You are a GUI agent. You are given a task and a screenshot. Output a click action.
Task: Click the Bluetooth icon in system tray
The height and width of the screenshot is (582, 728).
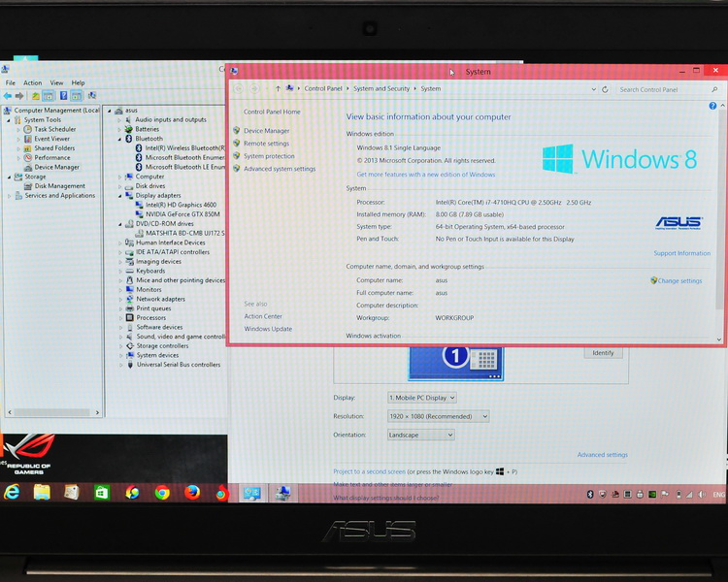click(590, 495)
